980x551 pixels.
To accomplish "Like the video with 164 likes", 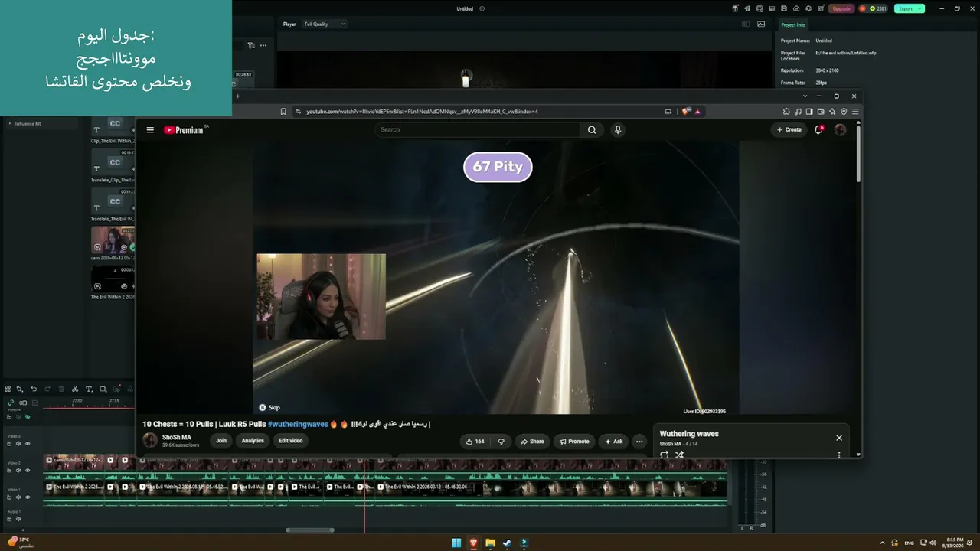I will tap(475, 442).
